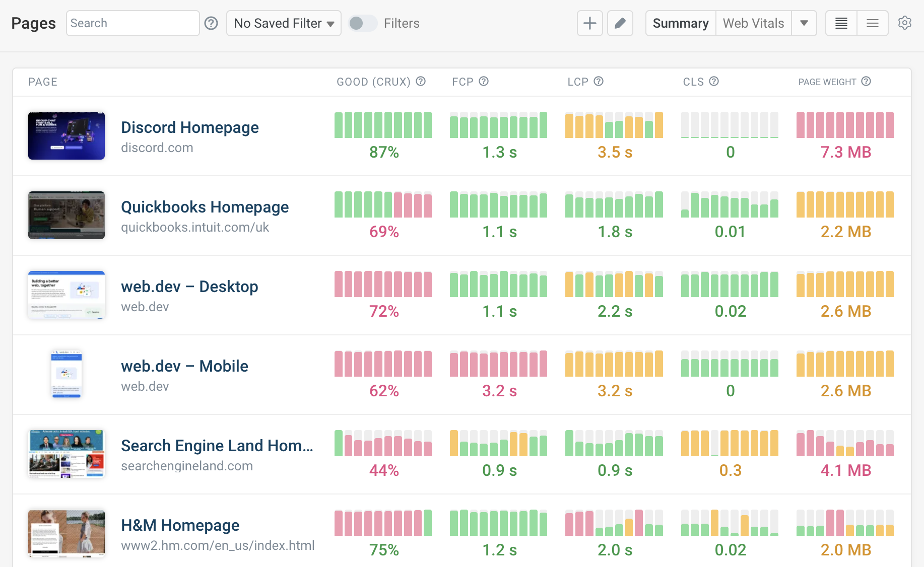Screen dimensions: 924x567
Task: Click help icon next to CLS header
Action: coord(714,82)
